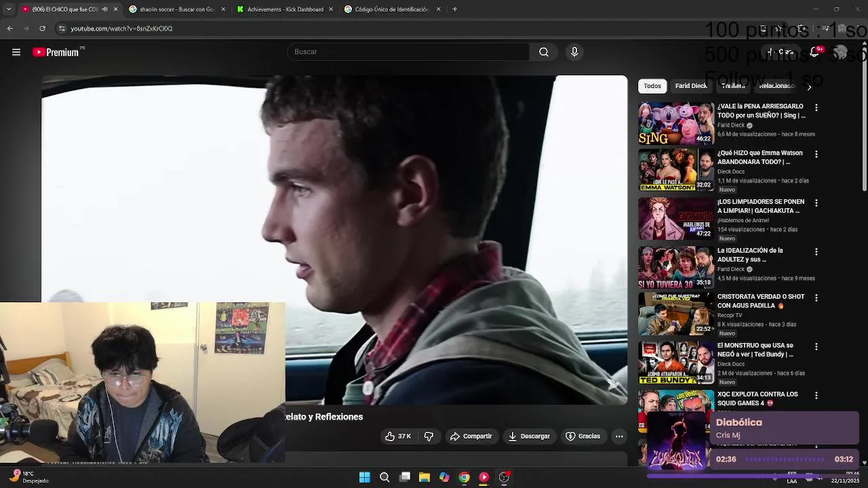Open the Ted Bundy video thumbnail
868x488 pixels.
[x=676, y=363]
